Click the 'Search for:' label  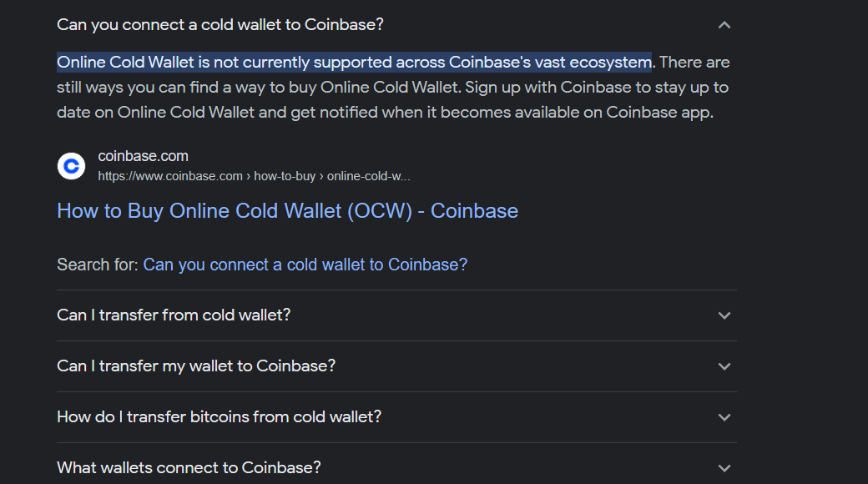click(x=98, y=265)
